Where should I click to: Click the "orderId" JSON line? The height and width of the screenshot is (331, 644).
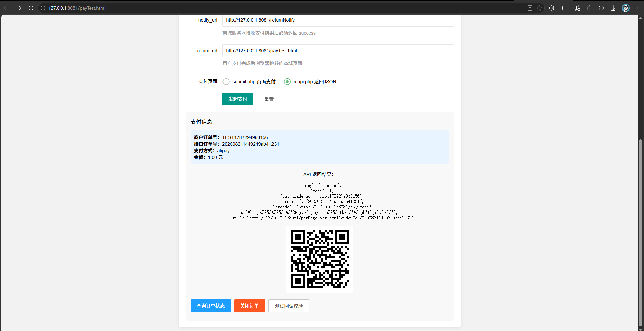tap(322, 202)
